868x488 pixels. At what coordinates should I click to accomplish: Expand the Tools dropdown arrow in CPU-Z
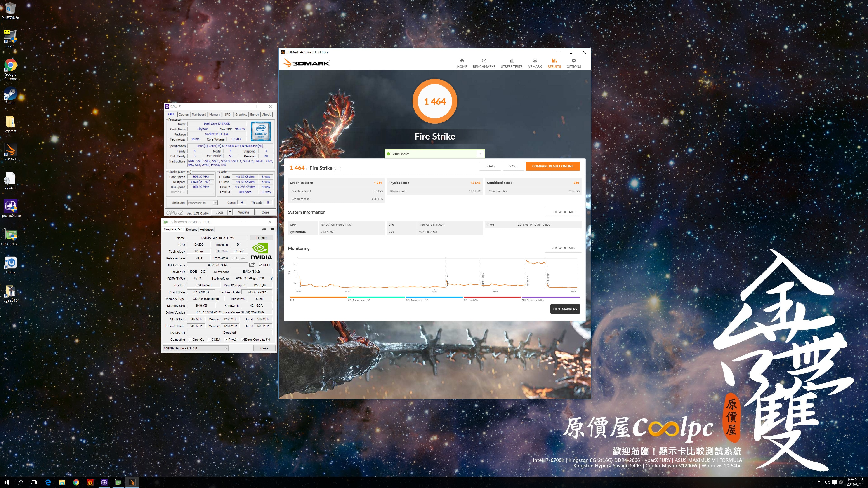(230, 212)
